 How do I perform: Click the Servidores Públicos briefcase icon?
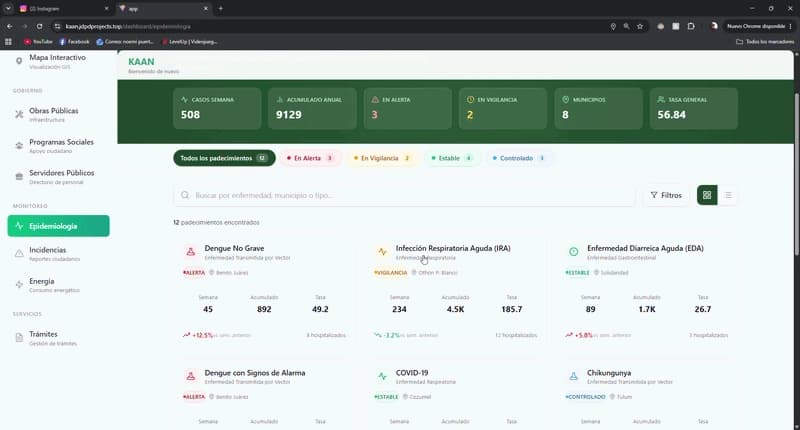[19, 177]
